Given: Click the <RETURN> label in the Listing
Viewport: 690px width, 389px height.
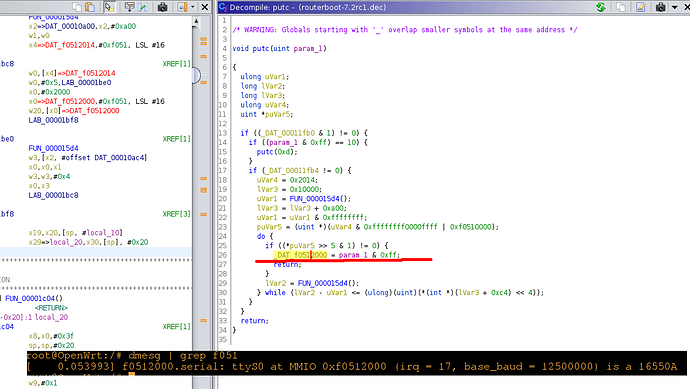Looking at the screenshot, I should coord(51,308).
